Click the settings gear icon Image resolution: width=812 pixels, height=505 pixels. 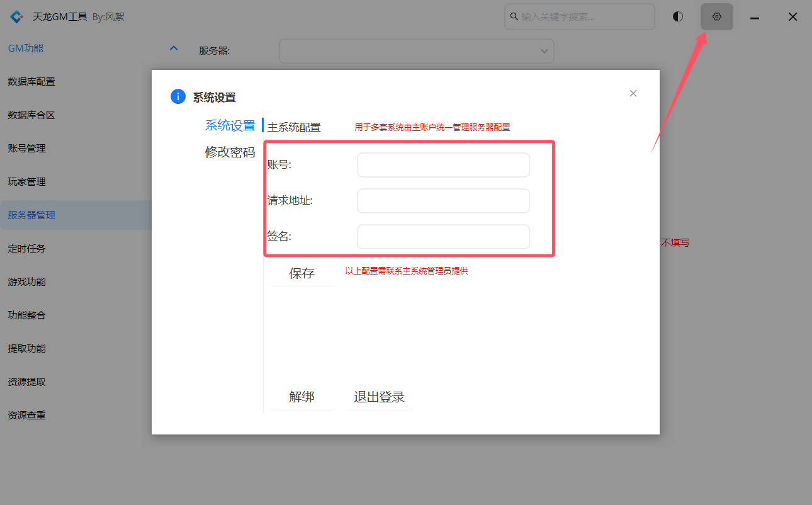[x=716, y=17]
